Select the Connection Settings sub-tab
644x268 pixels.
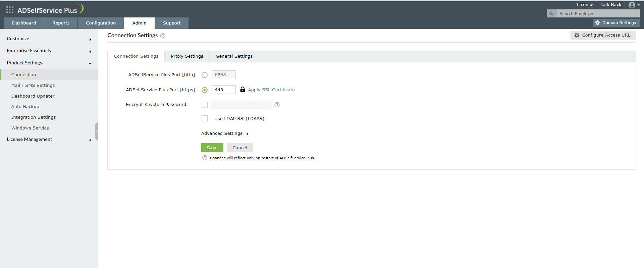[136, 56]
